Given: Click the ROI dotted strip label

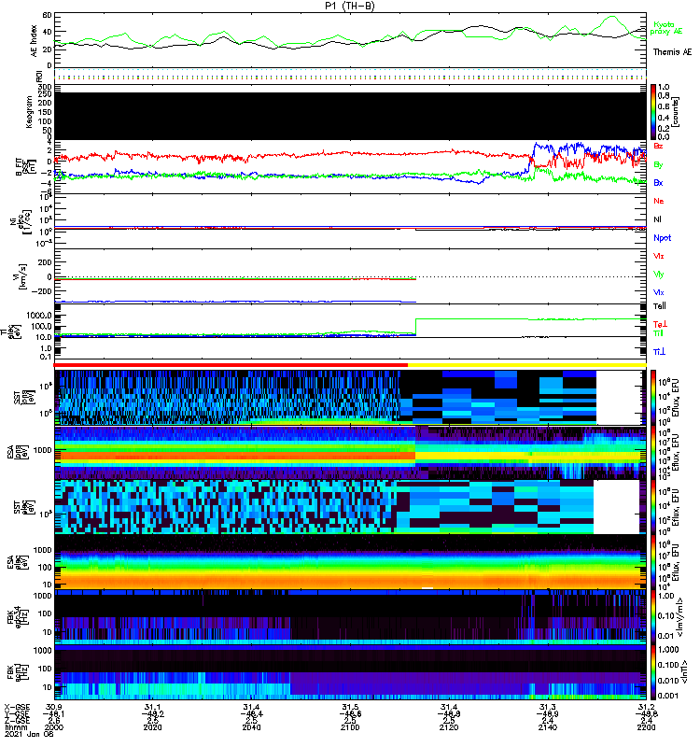Looking at the screenshot, I should [x=39, y=77].
